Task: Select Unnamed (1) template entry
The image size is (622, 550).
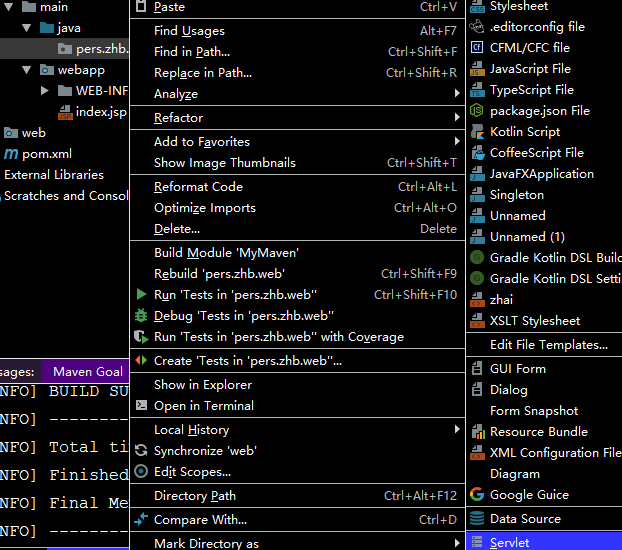Action: tap(544, 237)
